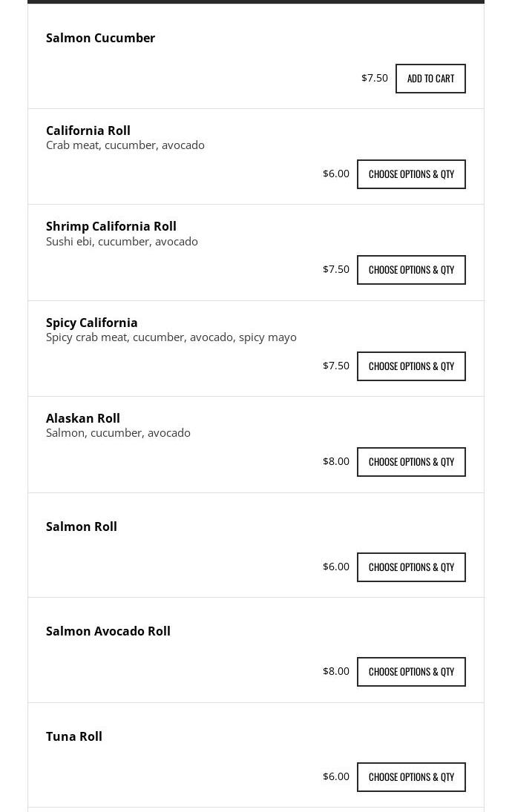Click the Sushi ebi, cucumber, avocado description
The width and height of the screenshot is (512, 812).
click(122, 241)
